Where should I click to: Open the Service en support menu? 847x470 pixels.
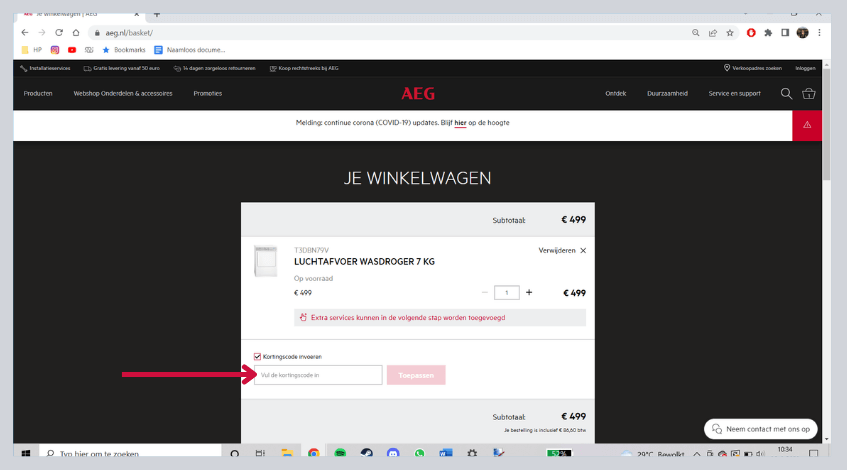[734, 93]
